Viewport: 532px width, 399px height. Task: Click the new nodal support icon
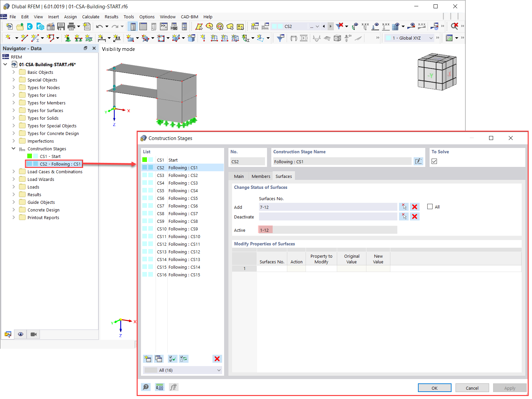(x=67, y=38)
